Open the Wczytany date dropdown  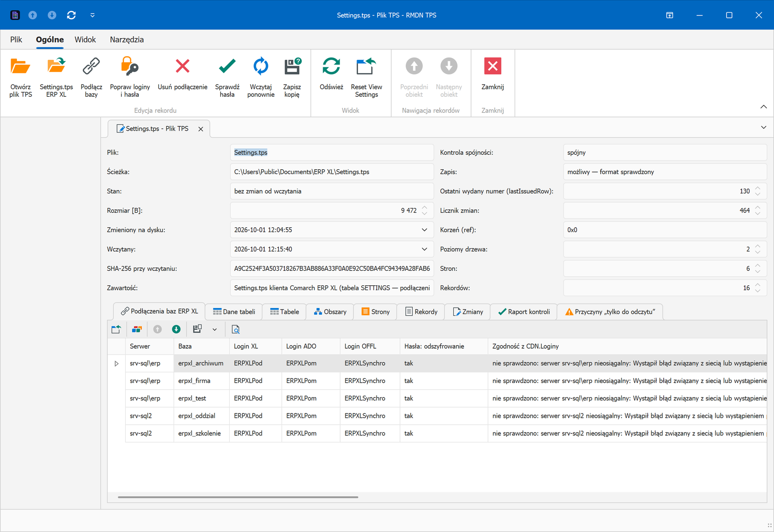[x=424, y=249]
